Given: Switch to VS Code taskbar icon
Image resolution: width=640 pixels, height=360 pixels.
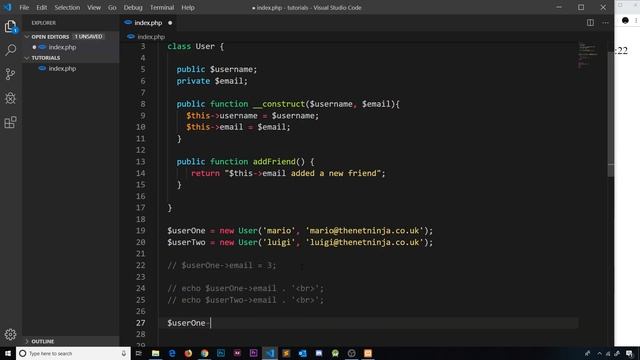Looking at the screenshot, I should click(x=270, y=353).
